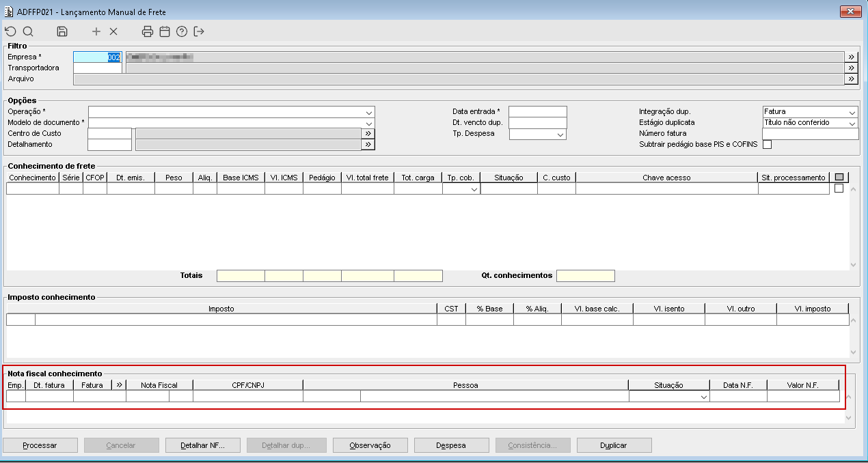Click the CST column header
This screenshot has width=868, height=463.
click(x=451, y=309)
